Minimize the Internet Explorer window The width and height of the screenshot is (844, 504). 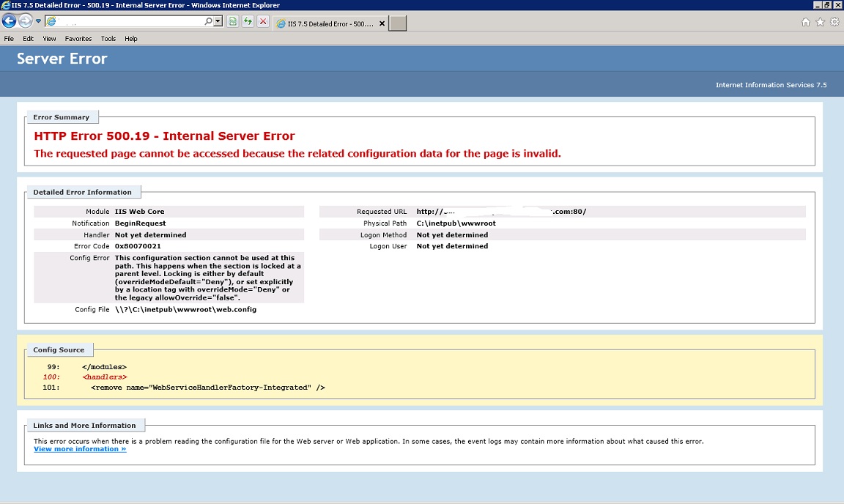(818, 5)
